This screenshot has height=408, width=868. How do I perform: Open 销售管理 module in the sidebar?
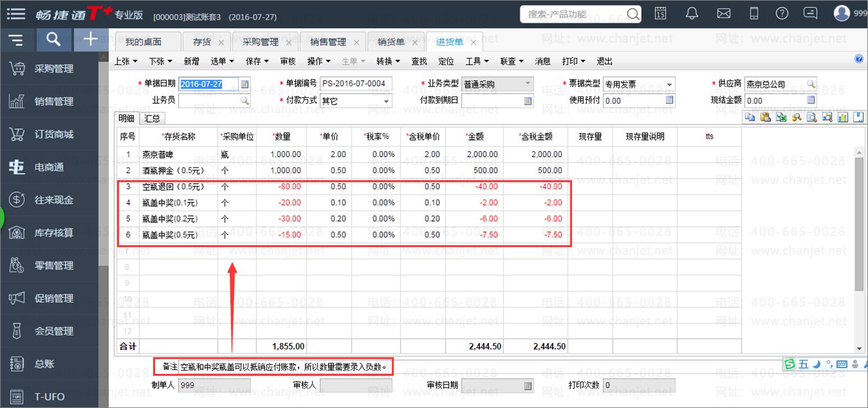pyautogui.click(x=49, y=102)
